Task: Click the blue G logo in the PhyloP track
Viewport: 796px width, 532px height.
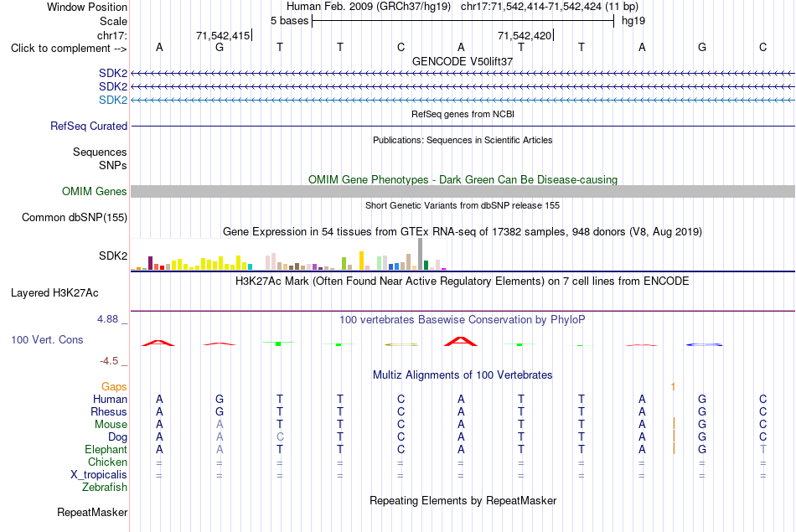Action: (704, 344)
